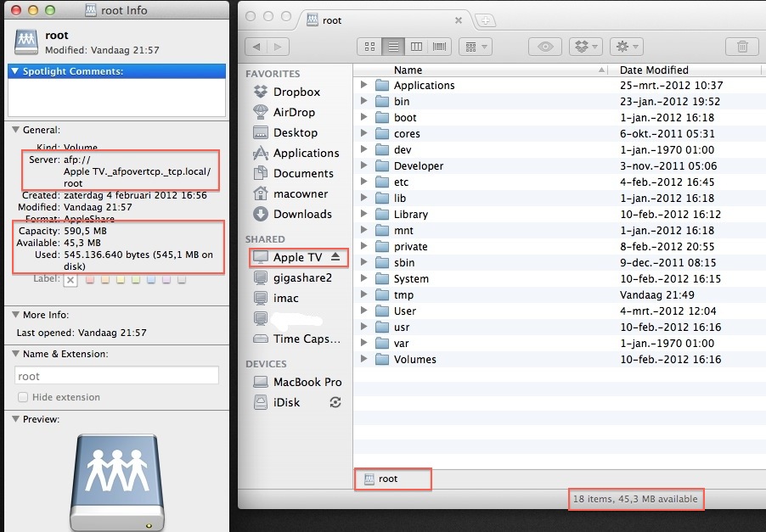Select Time Capsule under Shared

pos(297,339)
